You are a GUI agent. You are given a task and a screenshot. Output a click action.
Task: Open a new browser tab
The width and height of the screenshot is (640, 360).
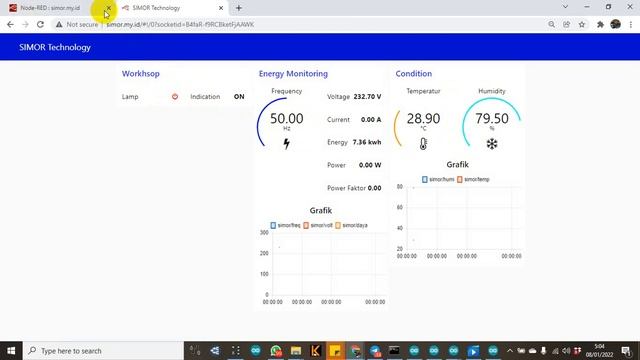point(239,8)
